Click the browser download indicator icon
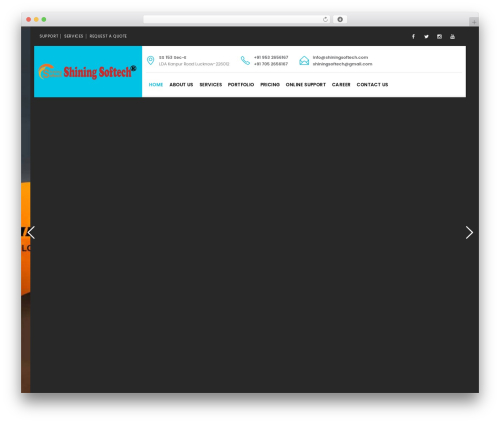The height and width of the screenshot is (423, 500). click(340, 19)
